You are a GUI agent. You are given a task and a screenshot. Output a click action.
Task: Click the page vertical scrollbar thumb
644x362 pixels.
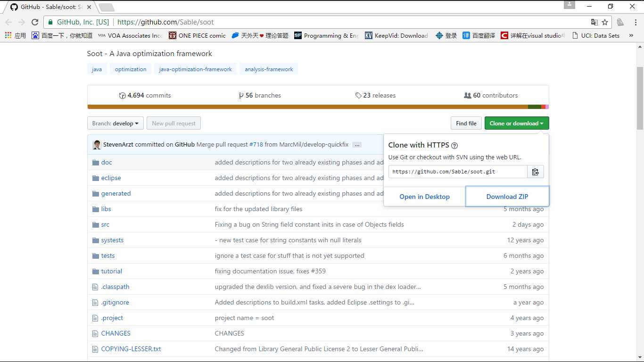click(x=640, y=98)
